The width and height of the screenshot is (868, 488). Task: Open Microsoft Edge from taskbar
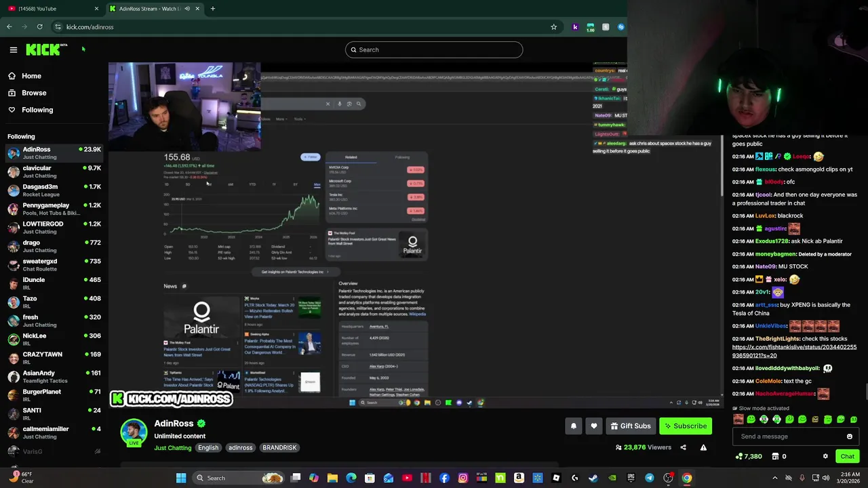click(351, 478)
